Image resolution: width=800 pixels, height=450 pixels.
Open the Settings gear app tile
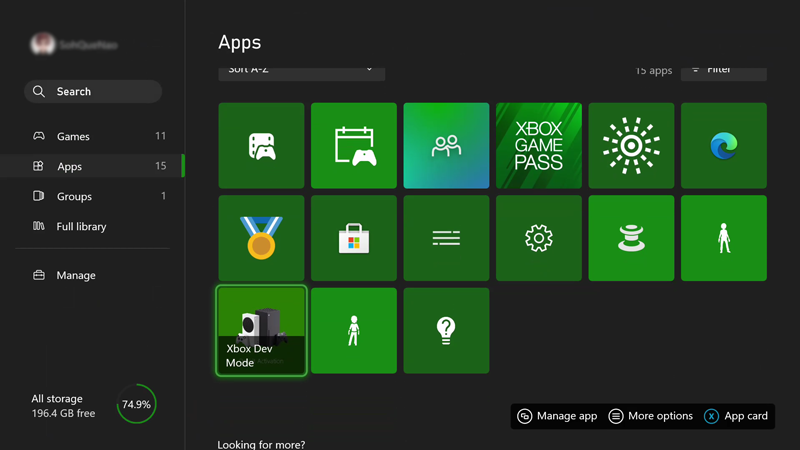coord(538,238)
